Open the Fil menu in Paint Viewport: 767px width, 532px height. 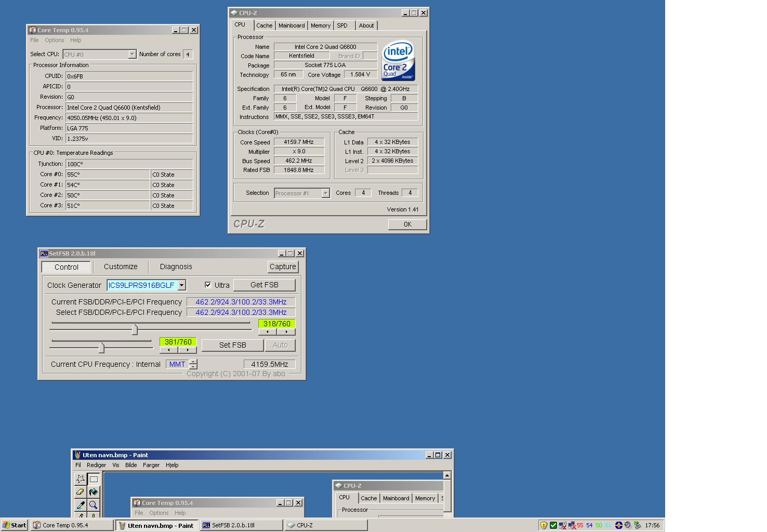[x=78, y=465]
